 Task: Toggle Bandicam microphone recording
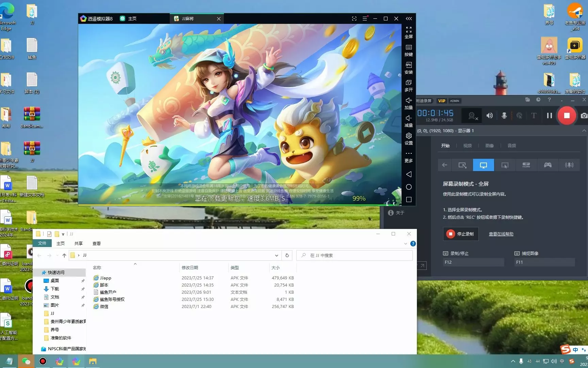click(x=504, y=116)
